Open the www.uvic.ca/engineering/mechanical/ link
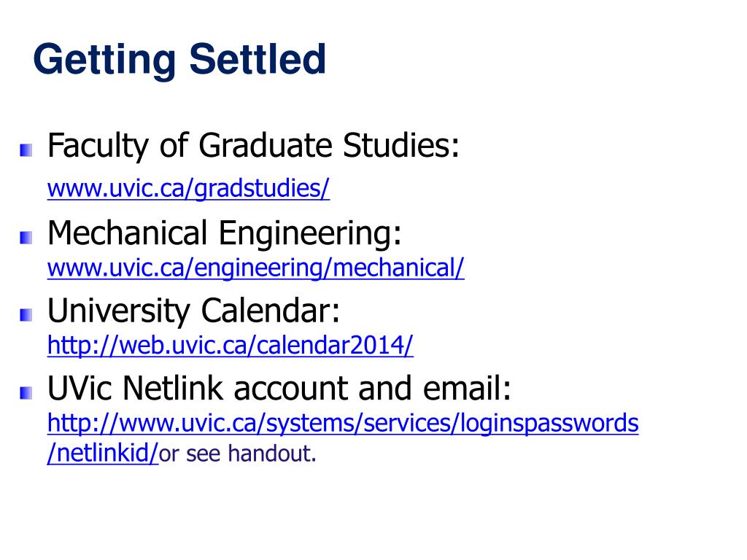 (x=256, y=268)
